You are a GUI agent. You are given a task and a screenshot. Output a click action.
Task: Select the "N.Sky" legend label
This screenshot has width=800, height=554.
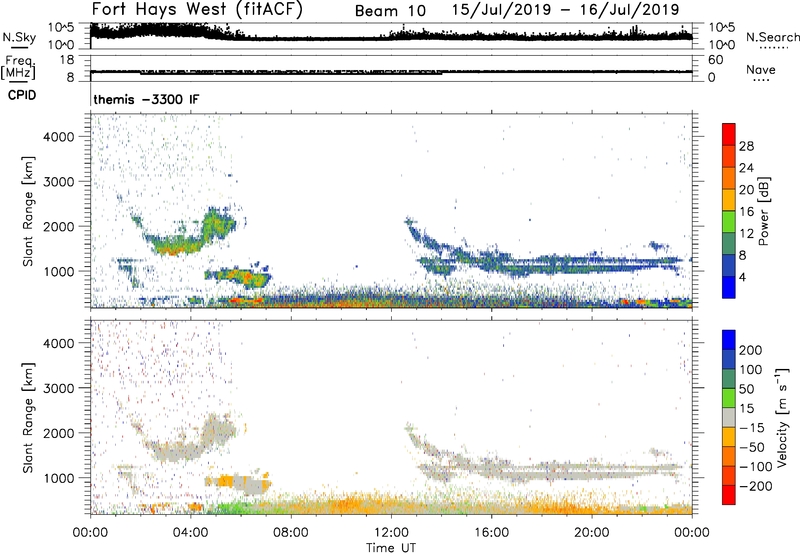(19, 37)
